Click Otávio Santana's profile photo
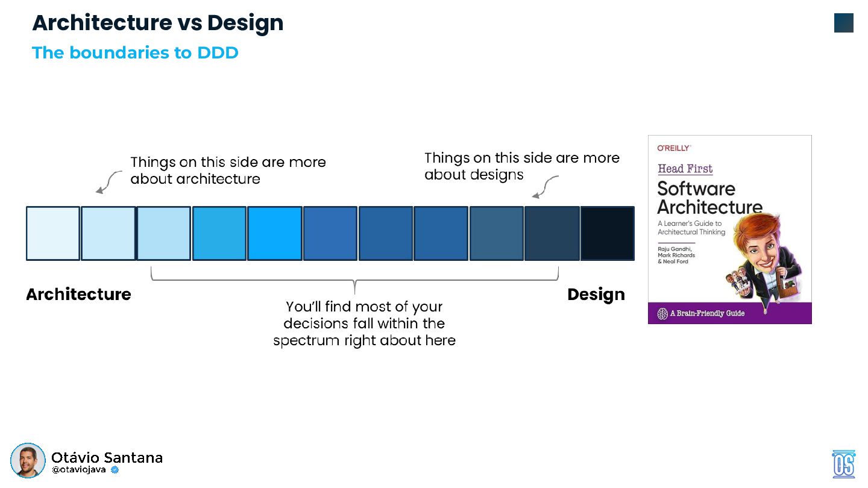Screen dimensions: 868x488 pyautogui.click(x=28, y=460)
